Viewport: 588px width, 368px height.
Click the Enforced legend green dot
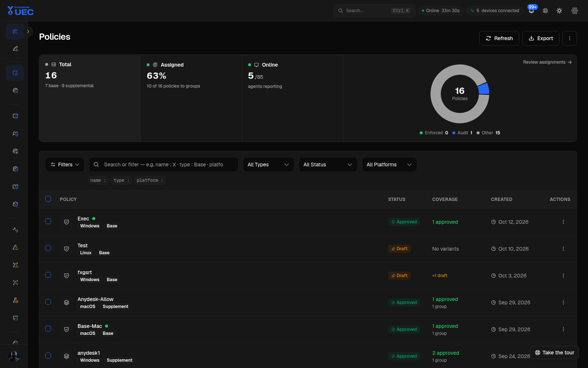pyautogui.click(x=421, y=133)
